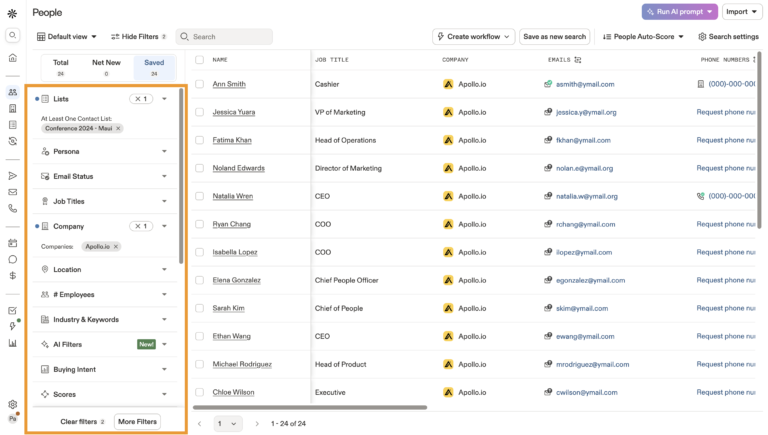Open the page number dropdown in pagination
Viewport: 768px width, 435px height.
pos(228,424)
